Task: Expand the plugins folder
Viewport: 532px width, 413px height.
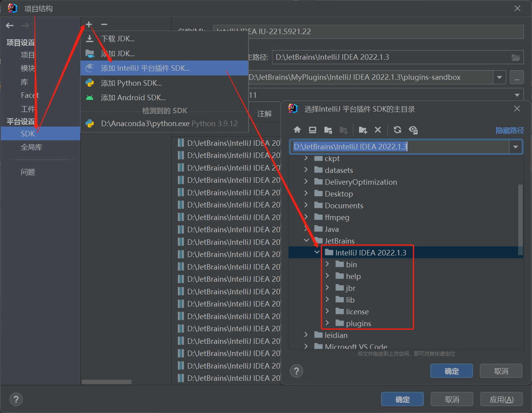Action: (x=327, y=323)
